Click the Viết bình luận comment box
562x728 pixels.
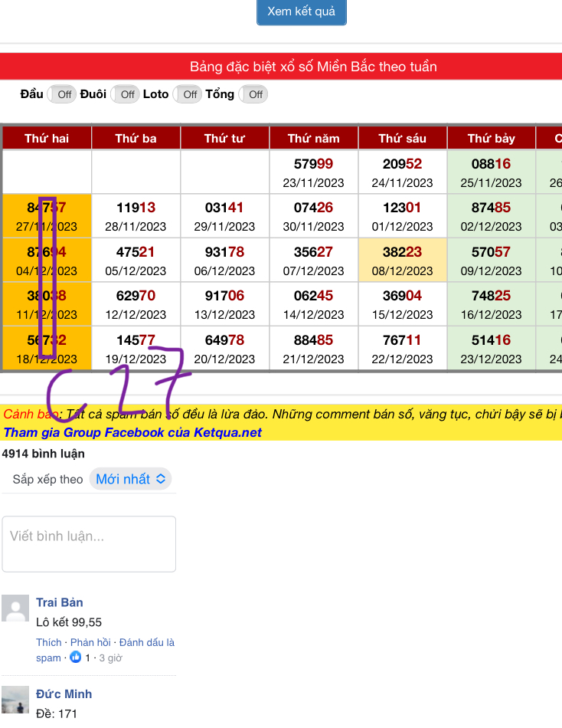pos(89,543)
